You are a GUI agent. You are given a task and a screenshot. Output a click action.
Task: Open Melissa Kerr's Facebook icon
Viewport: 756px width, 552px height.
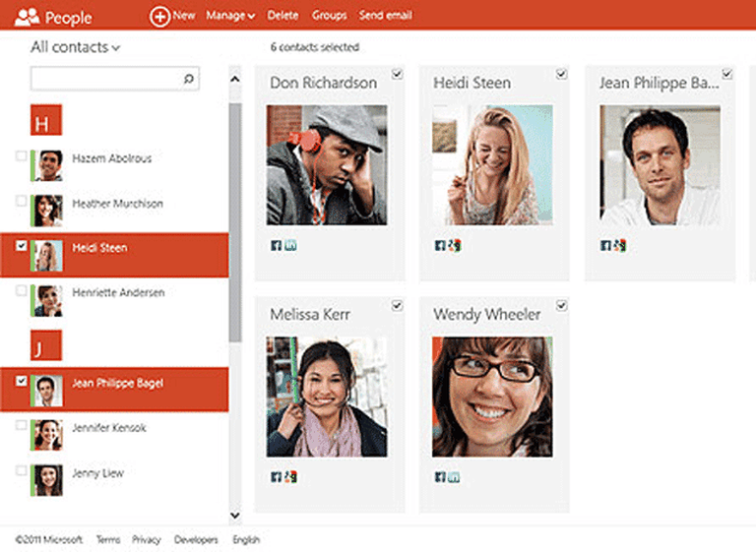[276, 477]
